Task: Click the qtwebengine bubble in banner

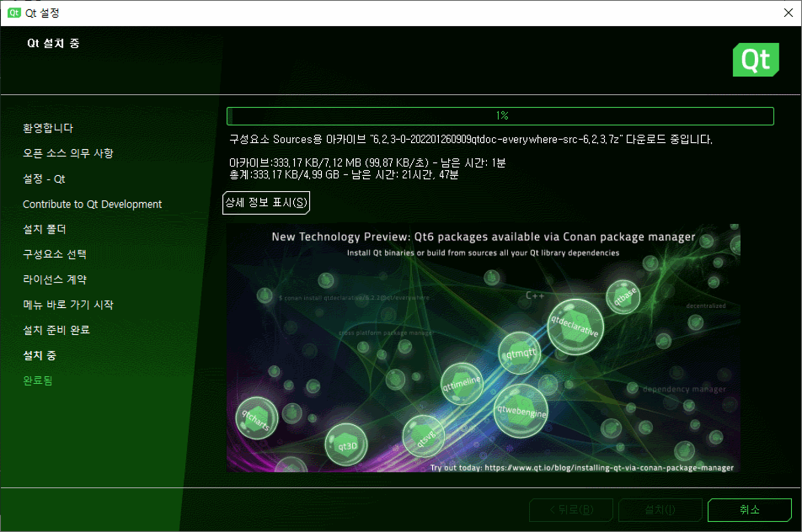Action: pyautogui.click(x=521, y=411)
